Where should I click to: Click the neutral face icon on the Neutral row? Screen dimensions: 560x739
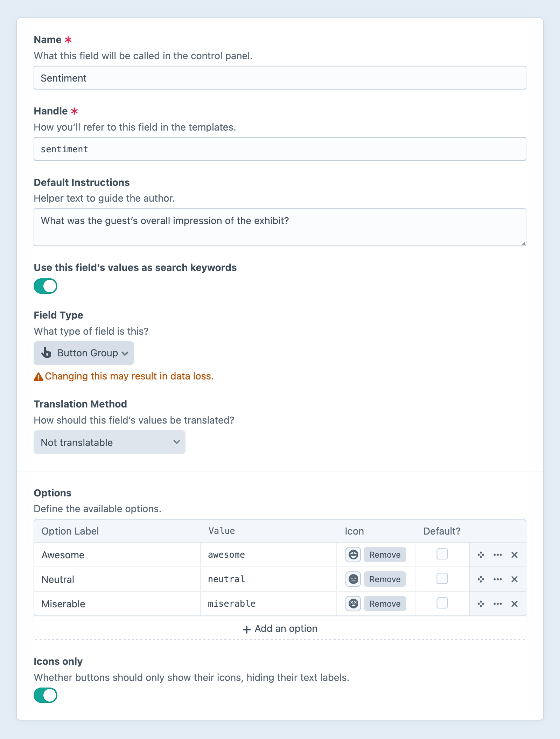tap(353, 579)
